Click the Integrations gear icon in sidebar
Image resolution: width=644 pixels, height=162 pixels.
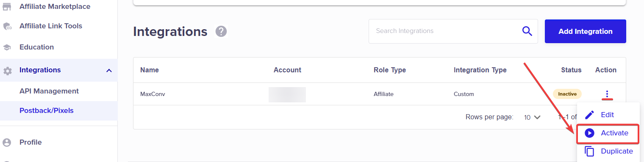pyautogui.click(x=7, y=71)
